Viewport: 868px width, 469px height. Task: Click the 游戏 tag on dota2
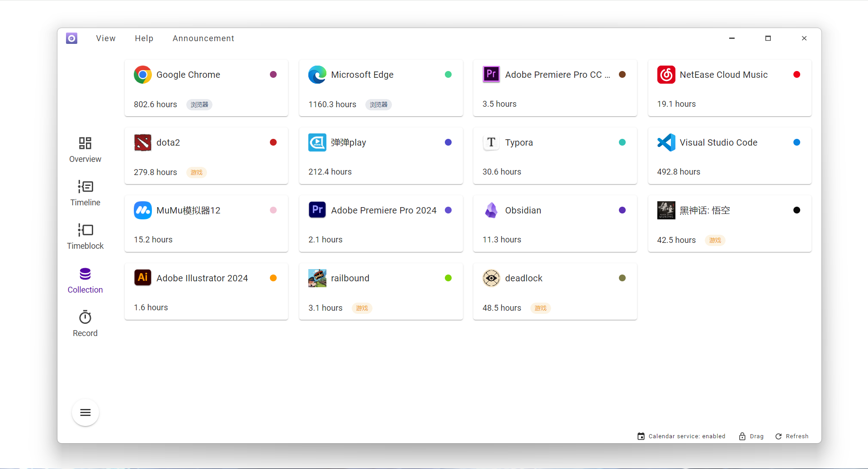(197, 172)
